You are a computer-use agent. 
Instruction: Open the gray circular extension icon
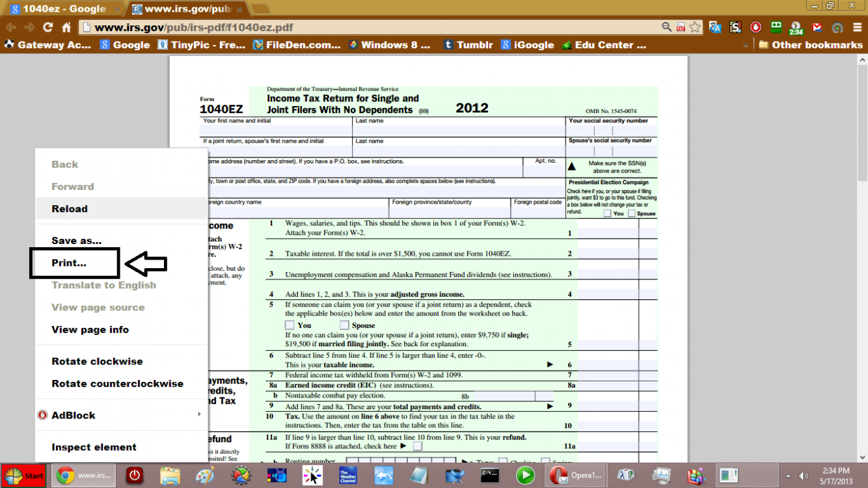click(837, 27)
